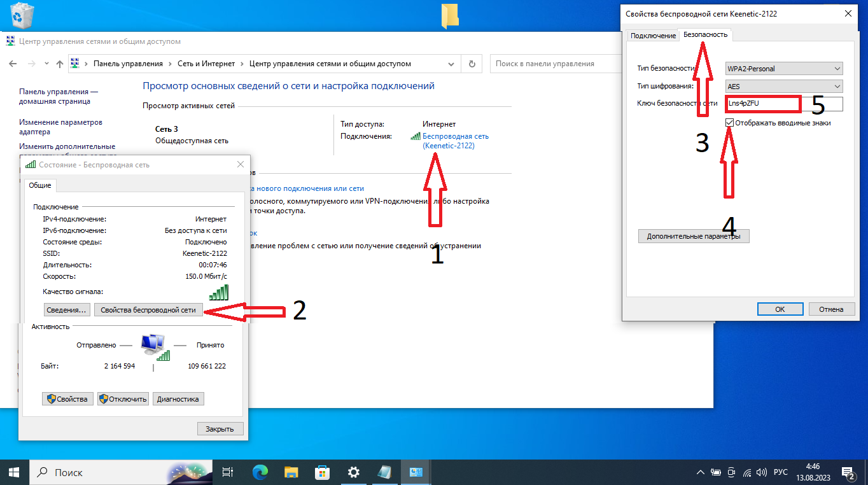This screenshot has height=485, width=868.
Task: Click the signal quality bars icon
Action: (218, 292)
